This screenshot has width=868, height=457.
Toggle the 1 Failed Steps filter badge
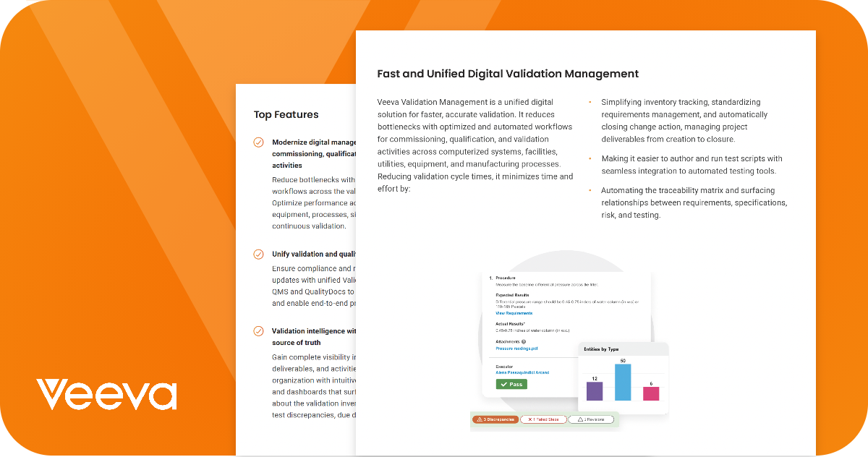(x=542, y=419)
